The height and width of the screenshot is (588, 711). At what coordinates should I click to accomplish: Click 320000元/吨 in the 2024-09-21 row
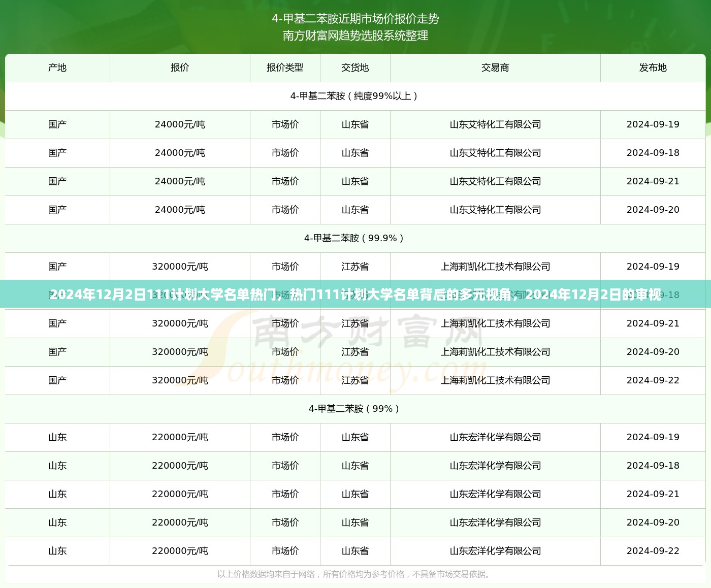pos(180,323)
